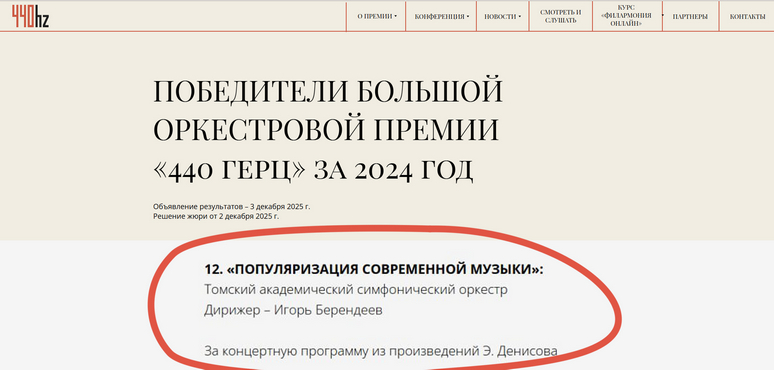Click the heading line «440 ГЕРЦ» ЗА 2024 ГОД
Screen dimensions: 774x370
pos(313,170)
